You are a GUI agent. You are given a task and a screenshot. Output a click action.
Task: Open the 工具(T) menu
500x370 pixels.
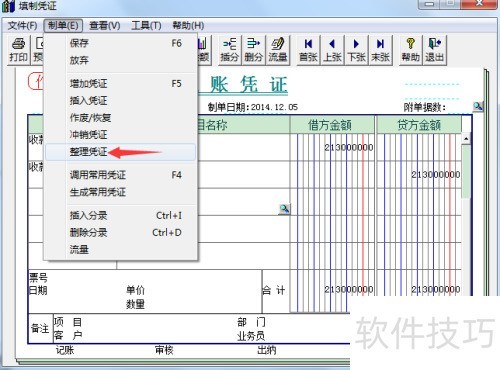(x=146, y=25)
